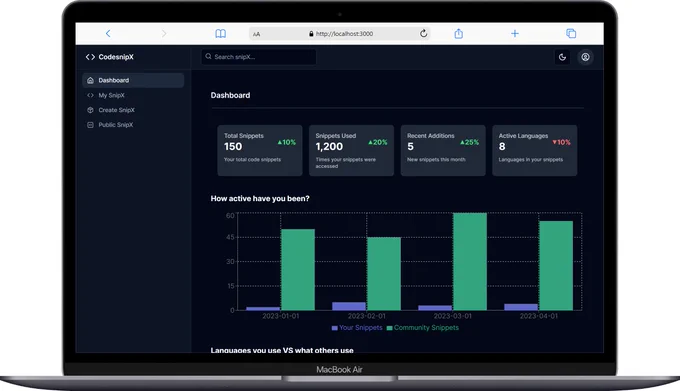
Task: Click the browser forward arrow
Action: pyautogui.click(x=163, y=33)
